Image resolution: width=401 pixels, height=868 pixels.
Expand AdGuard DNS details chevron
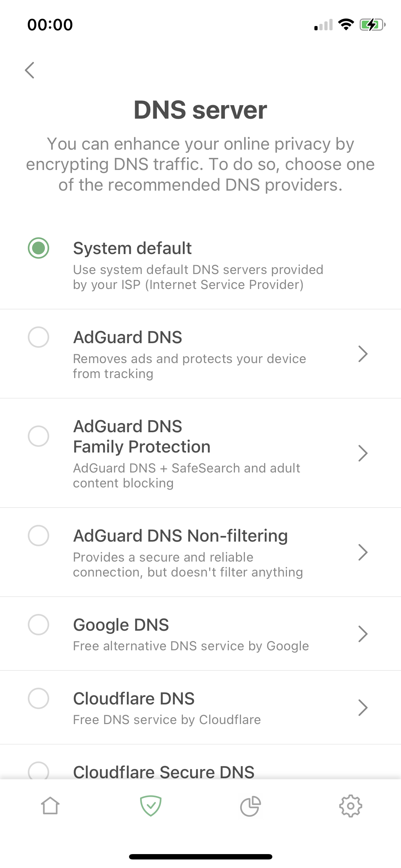(x=363, y=354)
